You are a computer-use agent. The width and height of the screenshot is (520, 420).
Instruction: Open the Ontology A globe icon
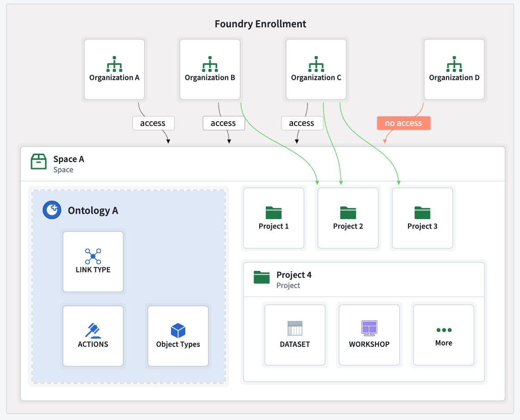click(x=52, y=210)
